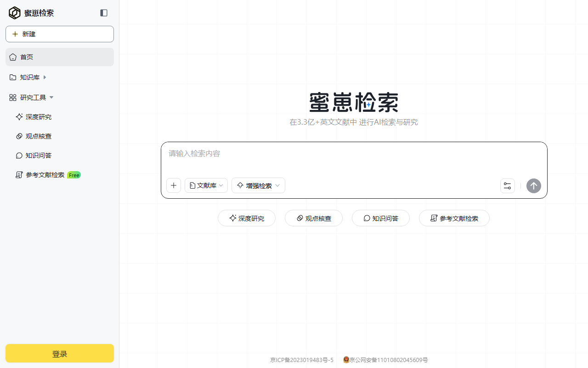This screenshot has width=588, height=368.
Task: Click the home icon beside 首页
Action: (13, 57)
